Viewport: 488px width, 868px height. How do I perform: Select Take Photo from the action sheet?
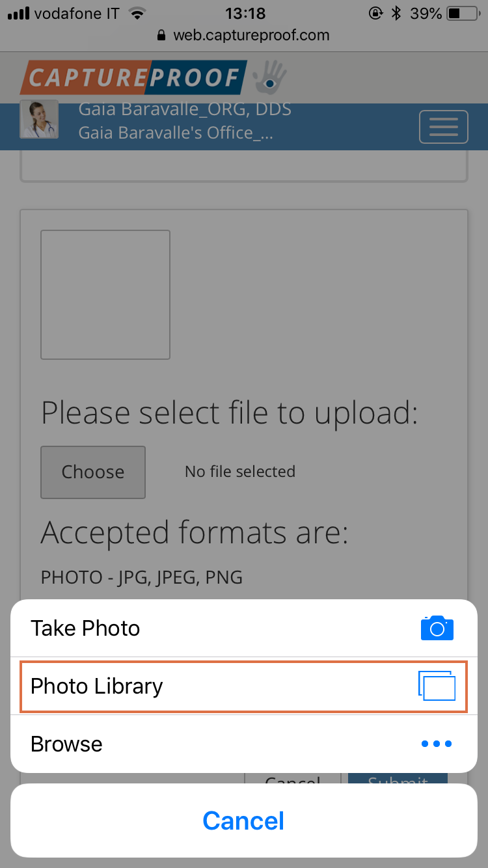coord(244,628)
